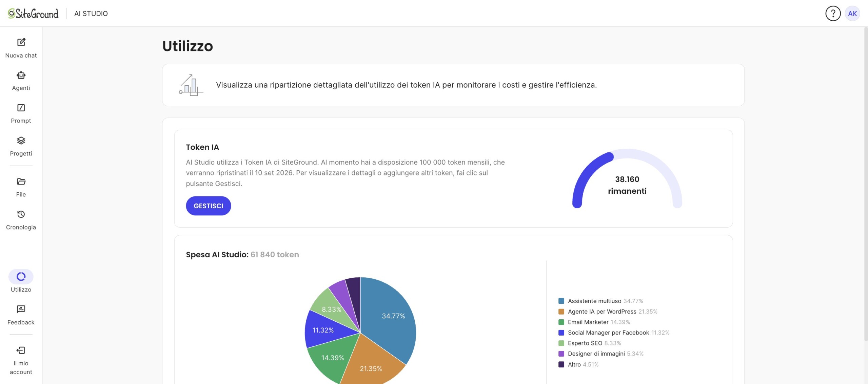Screen dimensions: 868x384
Task: Click the Cronologia sidebar label
Action: click(21, 227)
